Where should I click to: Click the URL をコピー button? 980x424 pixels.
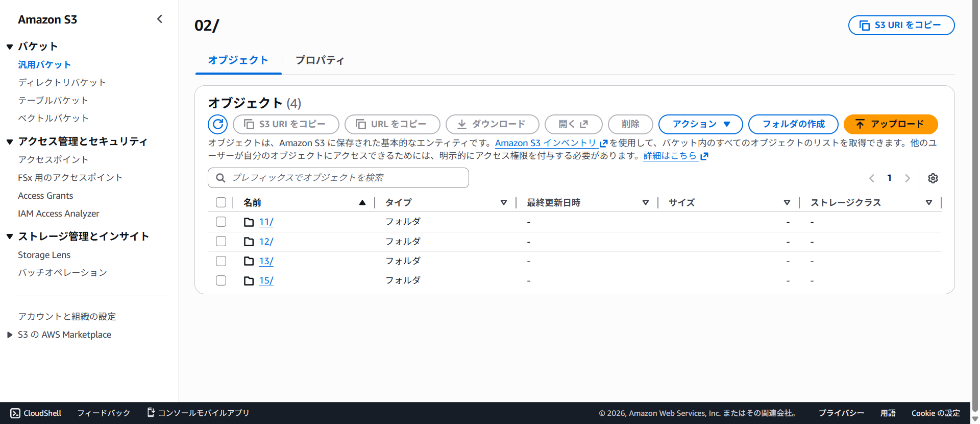[x=392, y=124]
